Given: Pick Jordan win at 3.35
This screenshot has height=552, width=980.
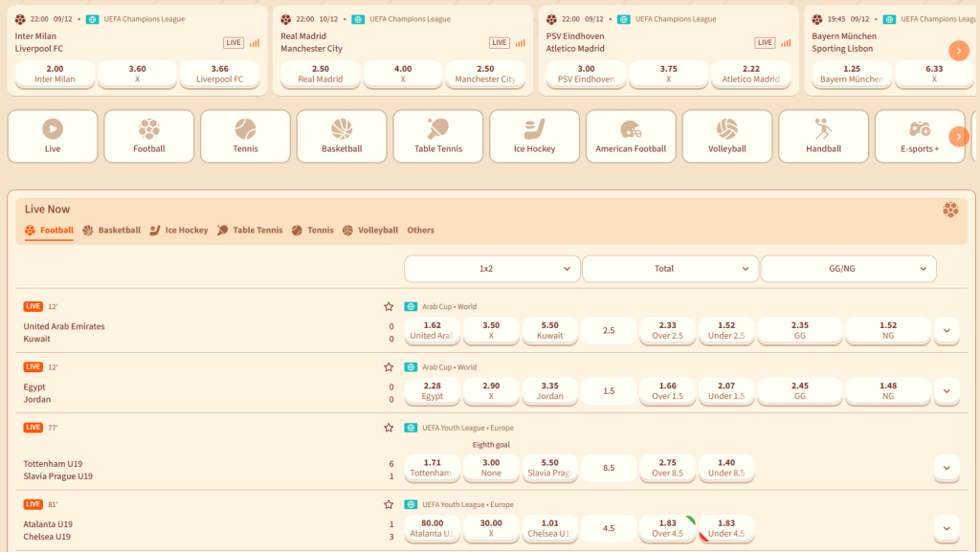Looking at the screenshot, I should [550, 391].
